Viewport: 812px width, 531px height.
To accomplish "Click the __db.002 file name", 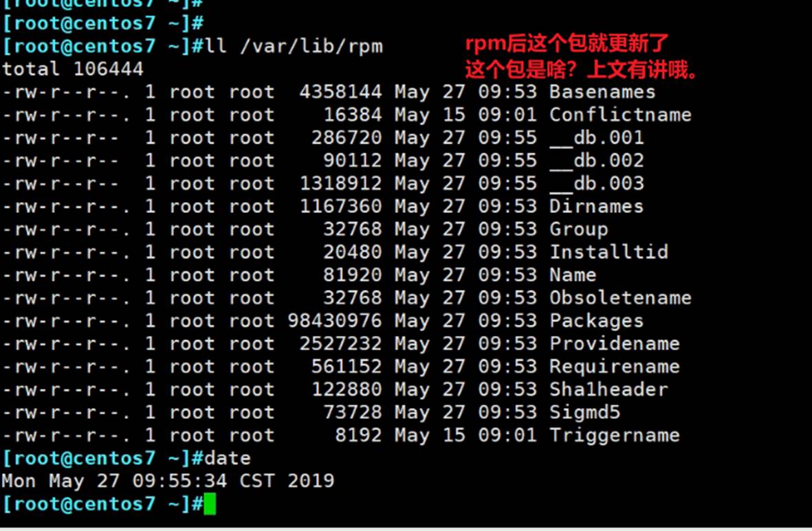I will click(596, 161).
